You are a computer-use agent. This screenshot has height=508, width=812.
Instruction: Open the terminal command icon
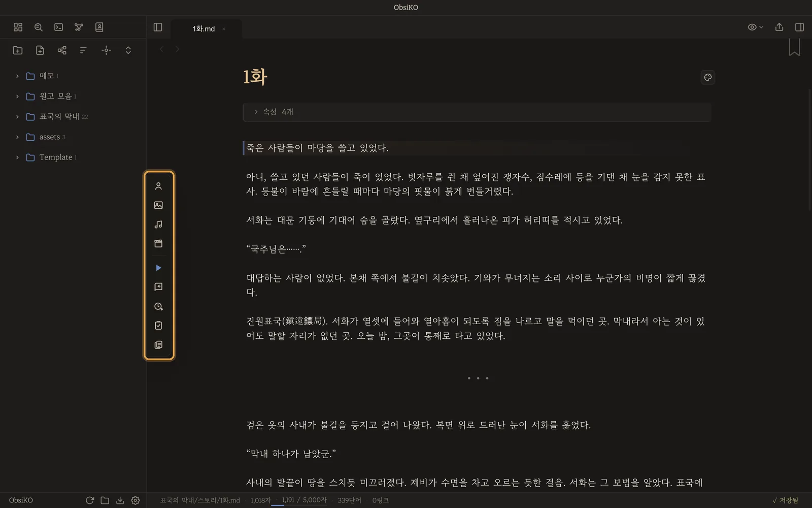(59, 27)
